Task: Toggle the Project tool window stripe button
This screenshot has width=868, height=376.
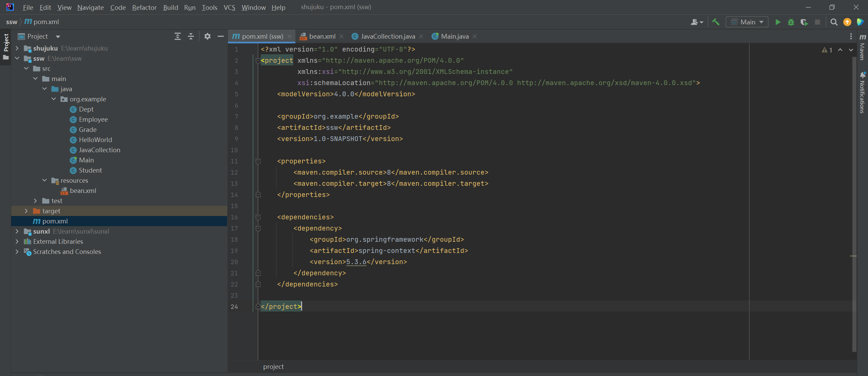Action: (x=6, y=42)
